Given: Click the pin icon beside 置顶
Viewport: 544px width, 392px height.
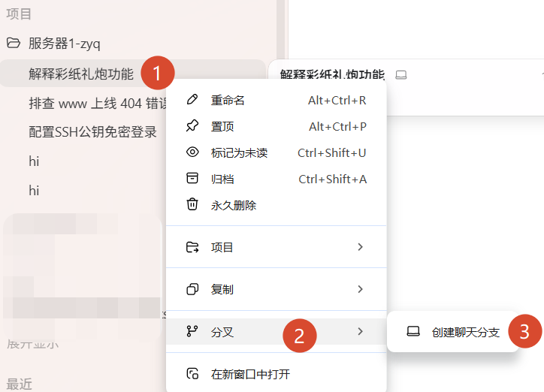Looking at the screenshot, I should click(192, 126).
